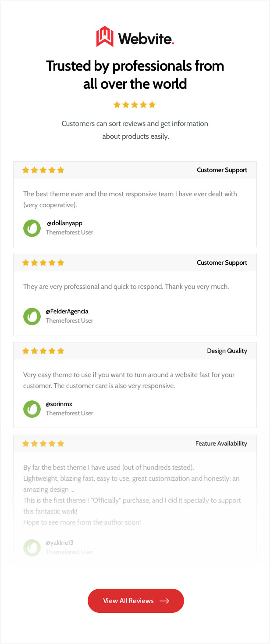Open the @FelderAgencia username link
Viewport: 270px width, 644px height.
click(67, 312)
